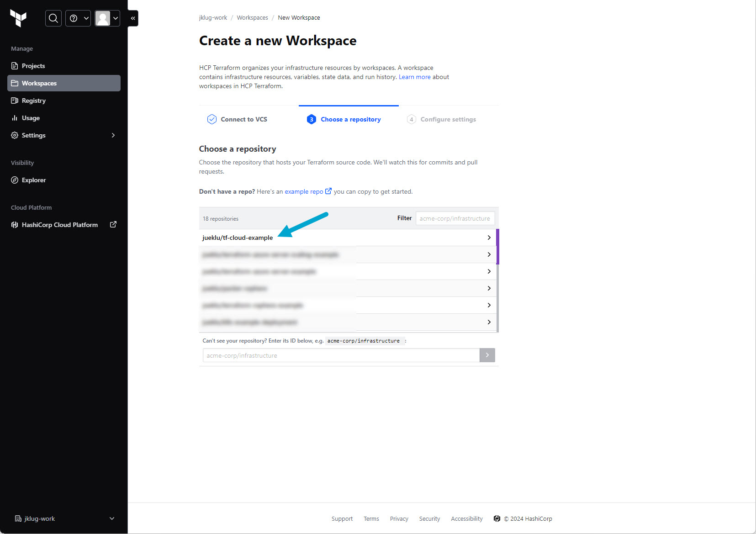
Task: Go back to Connect to VCS step
Action: 243,119
